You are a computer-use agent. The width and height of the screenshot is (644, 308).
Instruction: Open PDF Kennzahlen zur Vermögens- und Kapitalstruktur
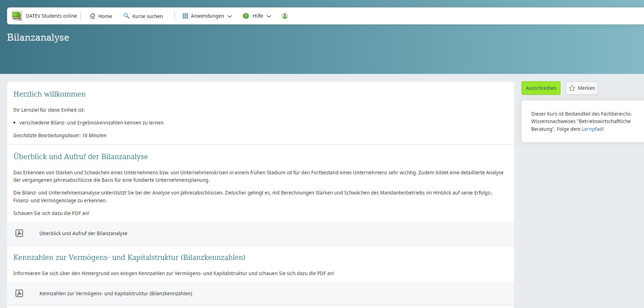[x=116, y=294]
